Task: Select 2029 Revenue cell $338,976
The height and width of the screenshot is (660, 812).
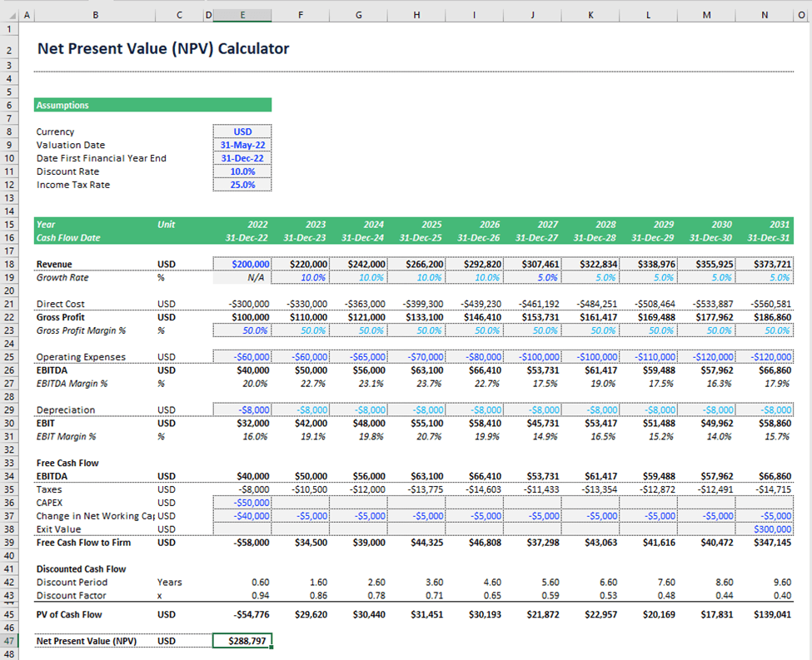Action: point(649,264)
